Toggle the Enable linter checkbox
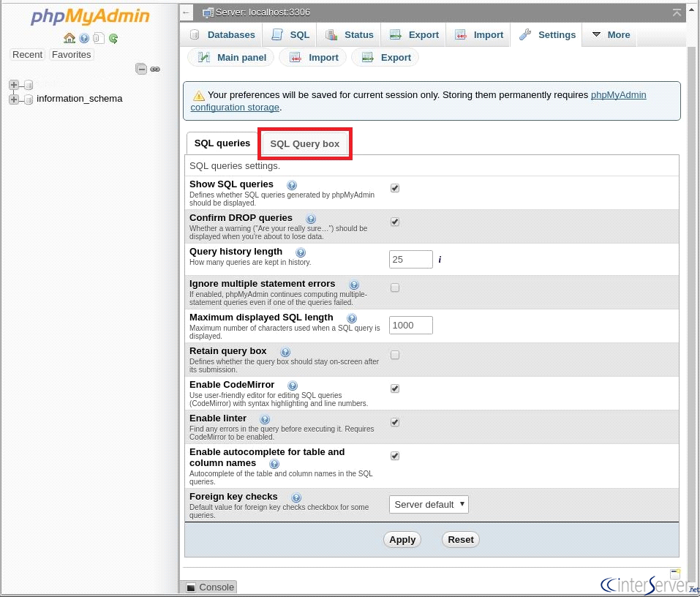 coord(395,422)
